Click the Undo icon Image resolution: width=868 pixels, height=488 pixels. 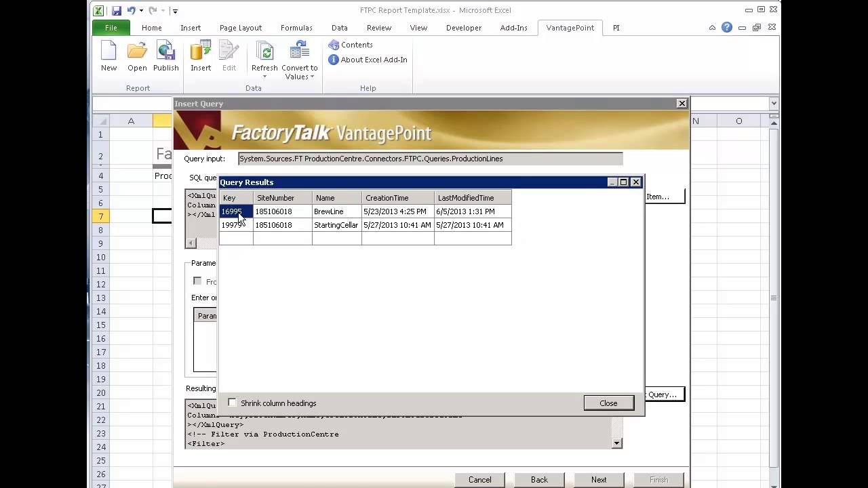tap(132, 10)
